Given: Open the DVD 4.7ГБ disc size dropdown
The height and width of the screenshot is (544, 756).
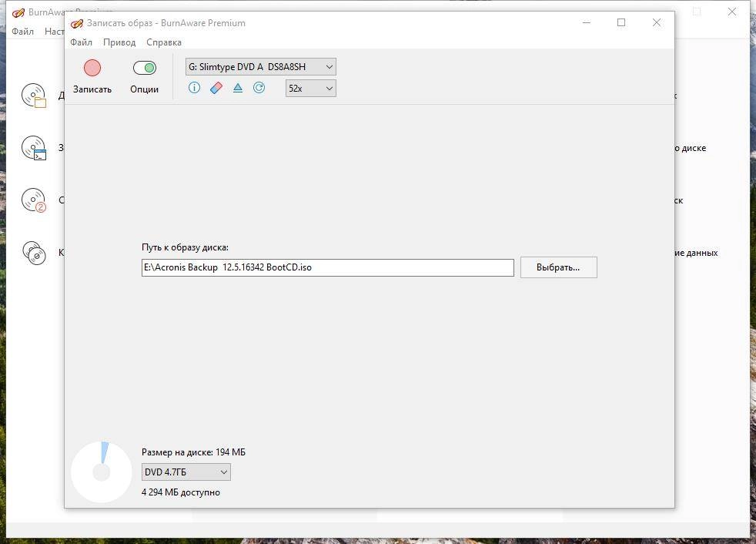Looking at the screenshot, I should pos(186,472).
